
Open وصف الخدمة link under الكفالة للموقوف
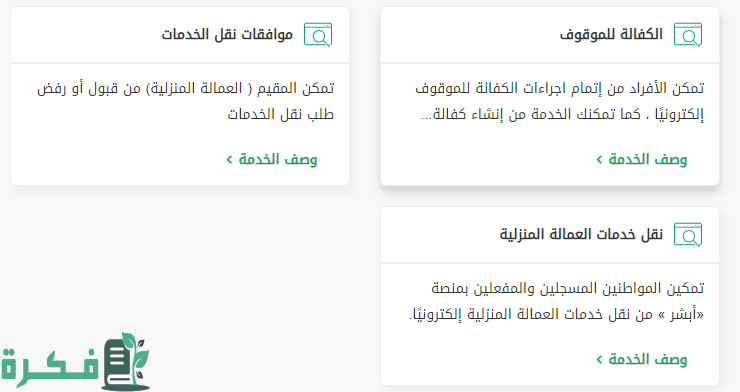pos(648,159)
